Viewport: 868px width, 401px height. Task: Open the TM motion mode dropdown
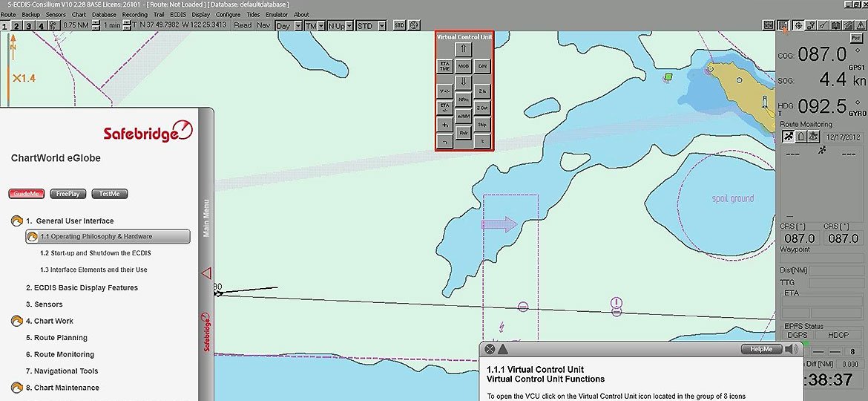315,25
